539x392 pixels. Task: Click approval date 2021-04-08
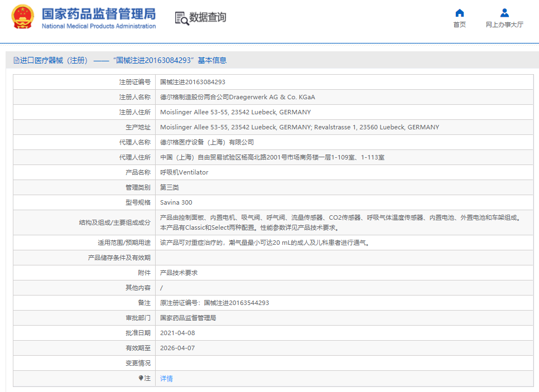177,333
